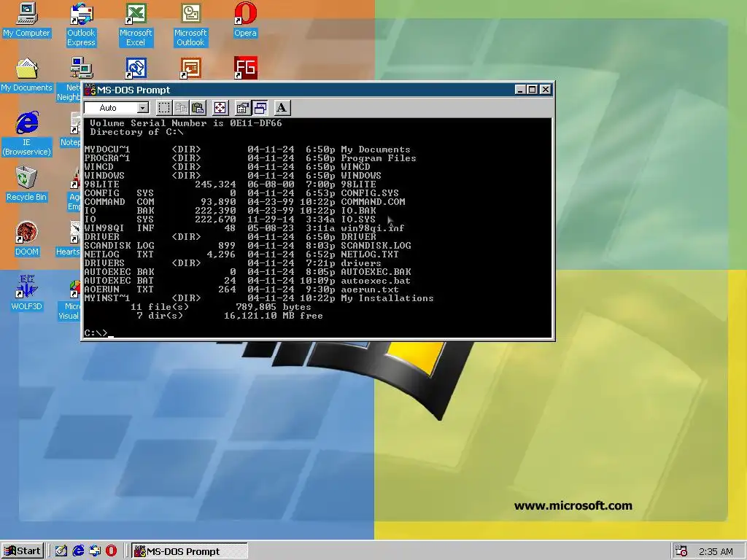Click the COMMAND.COM long filename in listing
This screenshot has height=560, width=747.
(x=373, y=201)
